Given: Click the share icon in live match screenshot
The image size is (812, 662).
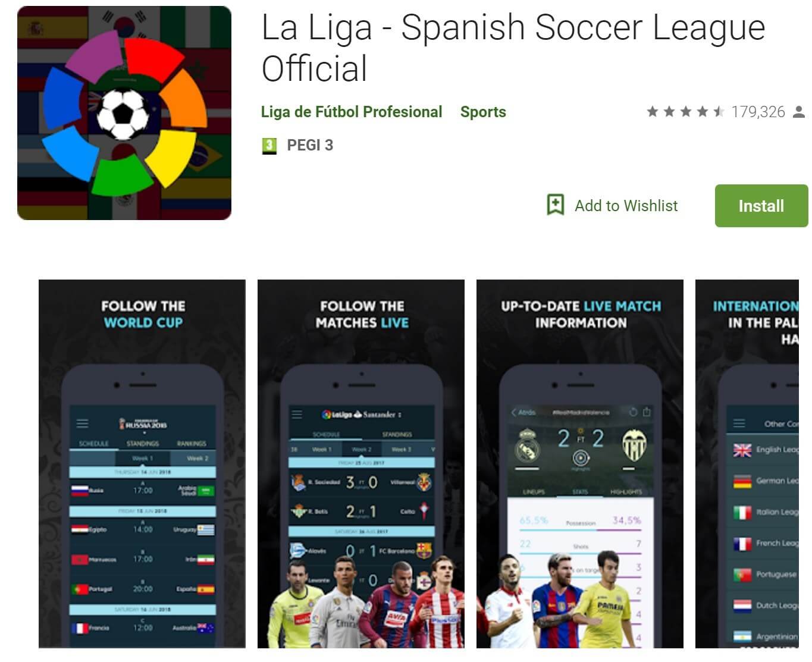Looking at the screenshot, I should click(x=647, y=412).
